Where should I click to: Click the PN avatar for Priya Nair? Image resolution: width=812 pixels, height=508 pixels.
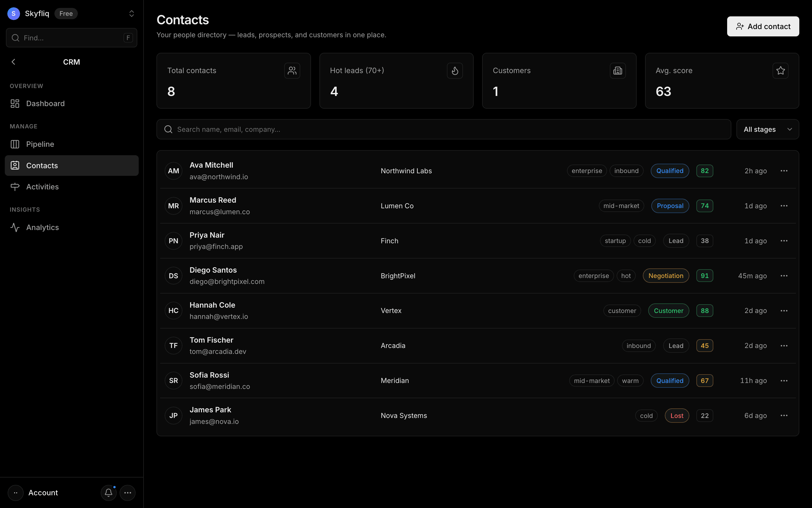coord(173,241)
